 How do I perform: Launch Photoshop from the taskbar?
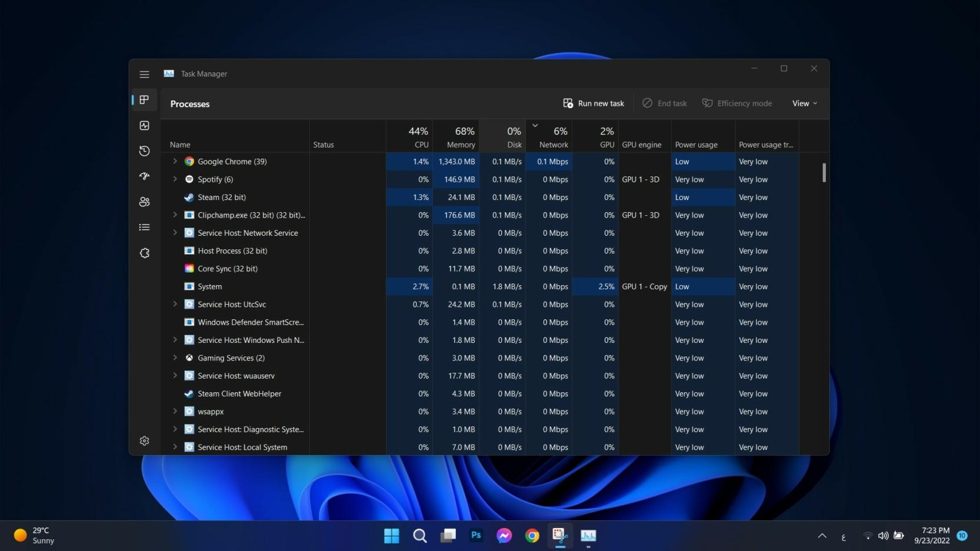(x=476, y=536)
